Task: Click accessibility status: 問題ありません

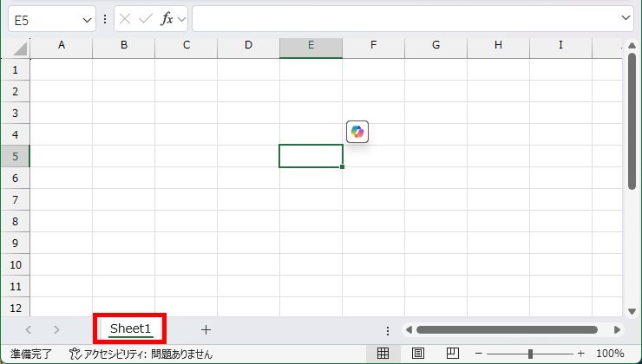Action: tap(141, 354)
